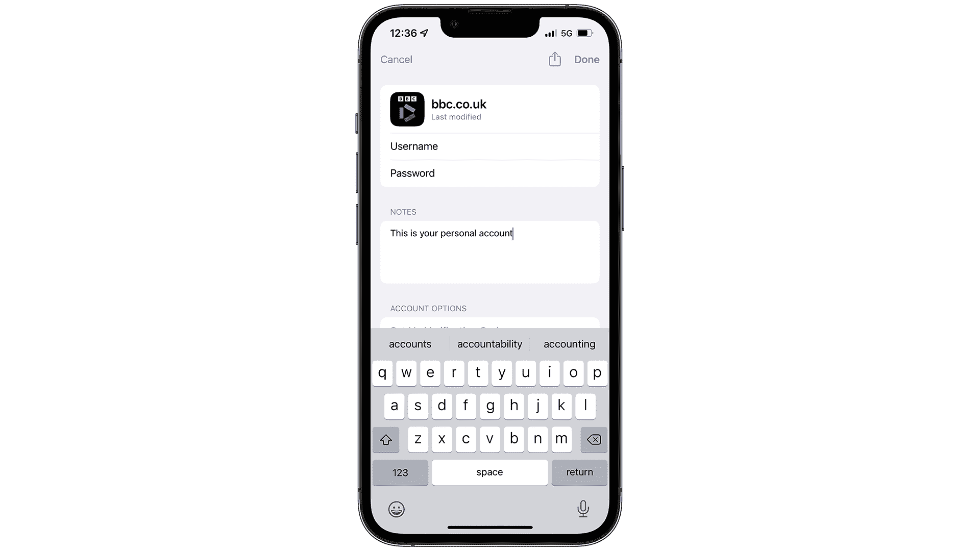Tap the shift key icon

386,439
